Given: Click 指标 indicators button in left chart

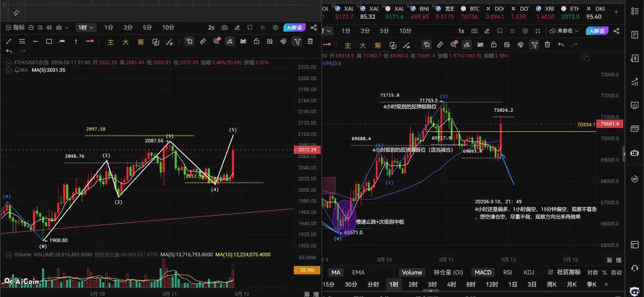Looking at the screenshot, I should pyautogui.click(x=15, y=27).
